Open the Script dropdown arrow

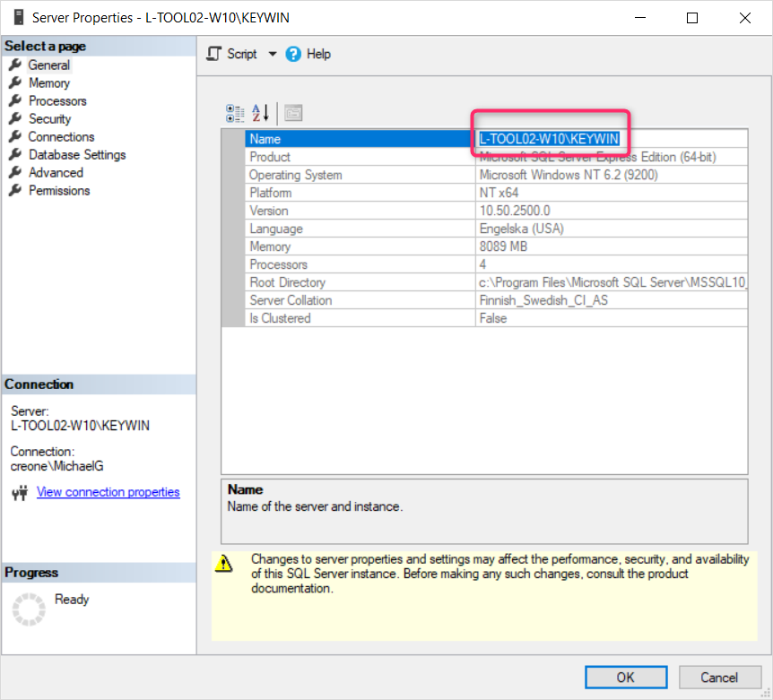point(273,54)
